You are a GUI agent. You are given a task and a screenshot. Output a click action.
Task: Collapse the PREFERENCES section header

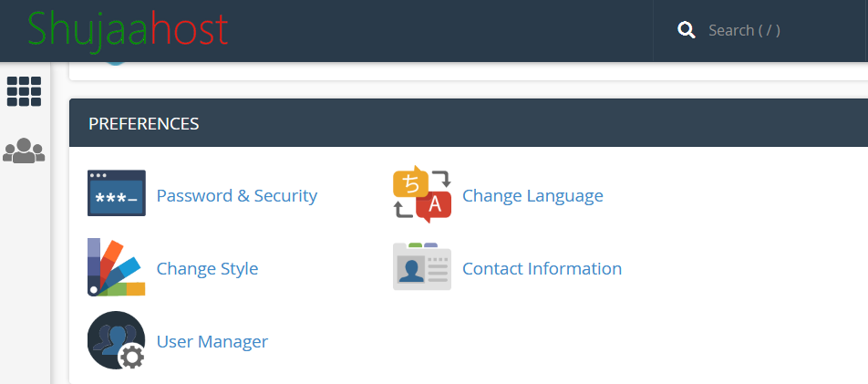point(469,123)
